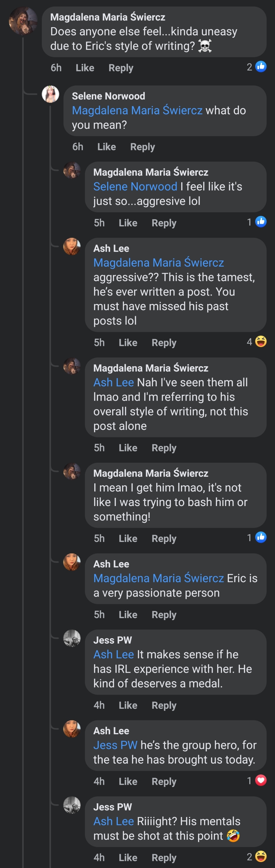The height and width of the screenshot is (868, 275).
Task: Open Jess PW's avatar on 'IRL experience' comment
Action: pos(72,638)
